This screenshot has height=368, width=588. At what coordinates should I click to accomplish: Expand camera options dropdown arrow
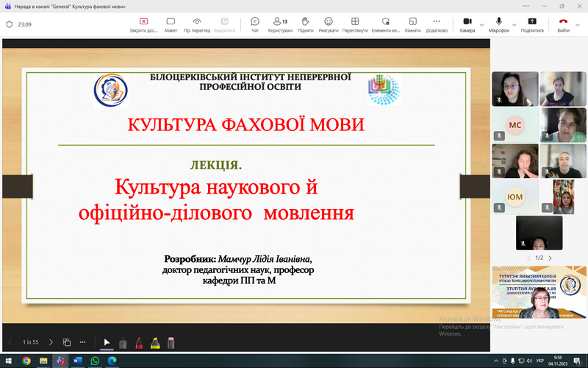(481, 24)
